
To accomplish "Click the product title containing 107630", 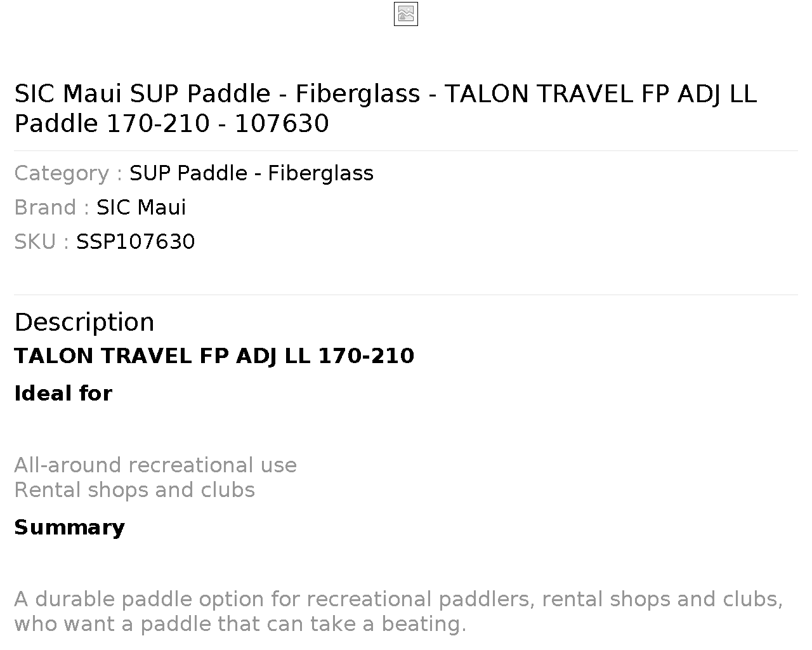I will (x=386, y=109).
